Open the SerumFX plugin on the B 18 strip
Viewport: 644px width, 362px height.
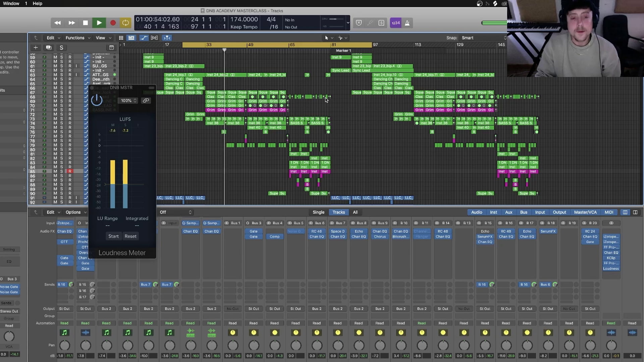coord(548,231)
